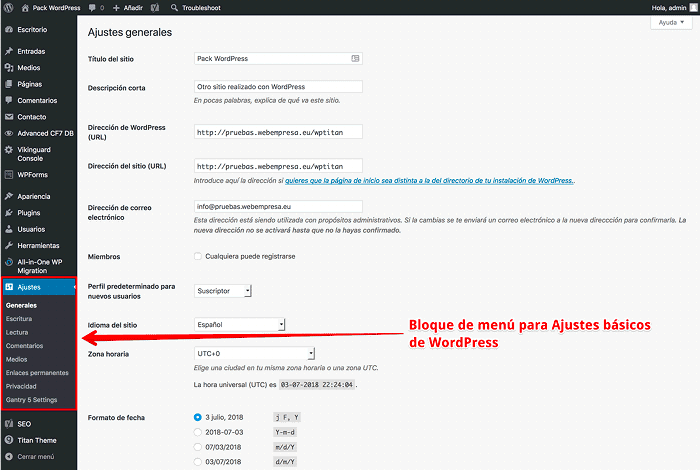Click the Entradas pin icon
Viewport: 700px width, 470px height.
point(8,51)
